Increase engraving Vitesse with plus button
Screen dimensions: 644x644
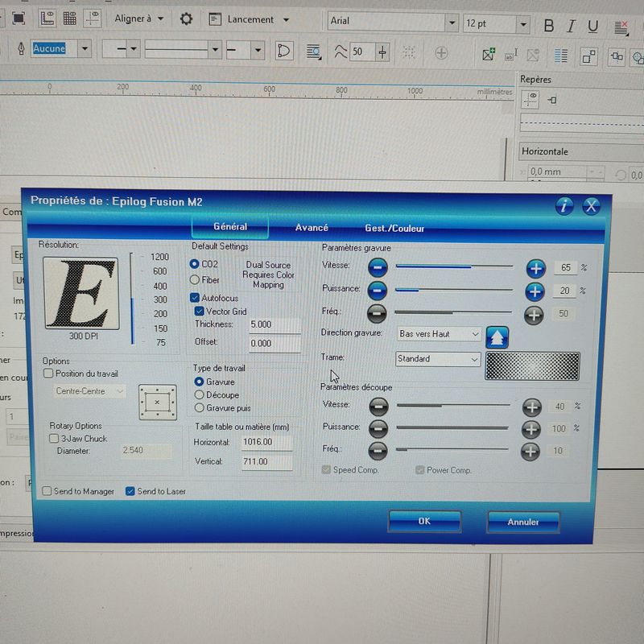coord(535,269)
